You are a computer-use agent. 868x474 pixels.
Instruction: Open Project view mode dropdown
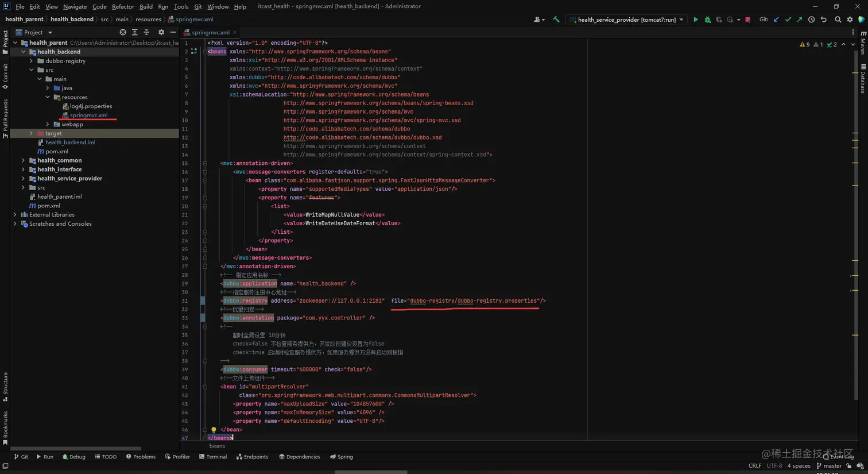coord(34,32)
